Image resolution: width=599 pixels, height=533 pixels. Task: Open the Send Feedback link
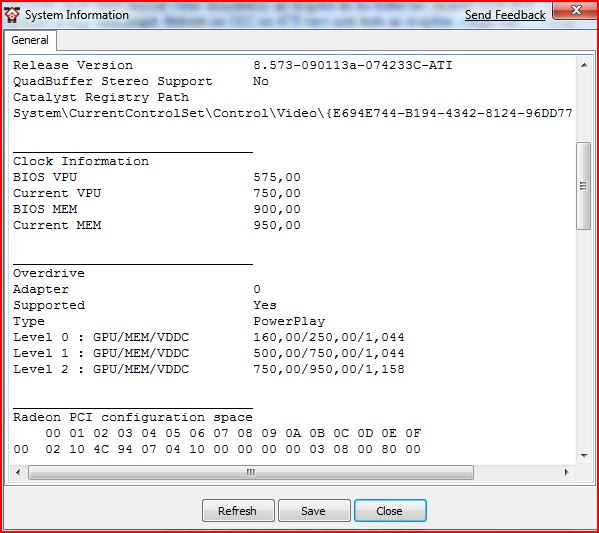point(505,15)
